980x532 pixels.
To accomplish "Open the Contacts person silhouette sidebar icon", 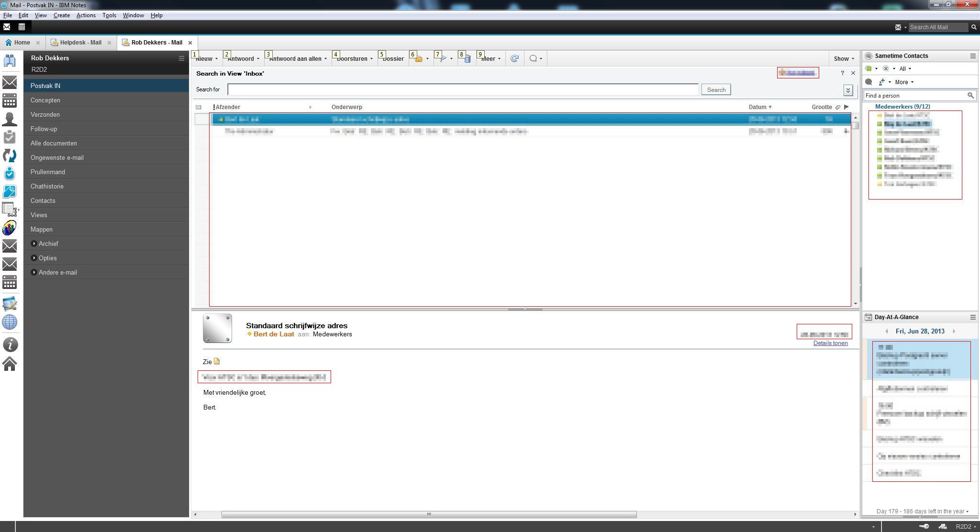I will [10, 119].
